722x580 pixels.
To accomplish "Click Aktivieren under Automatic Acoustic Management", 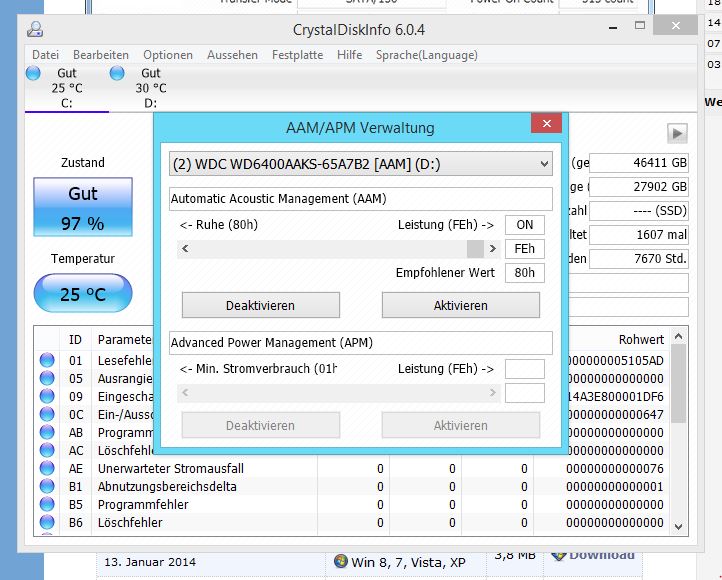I will (460, 305).
